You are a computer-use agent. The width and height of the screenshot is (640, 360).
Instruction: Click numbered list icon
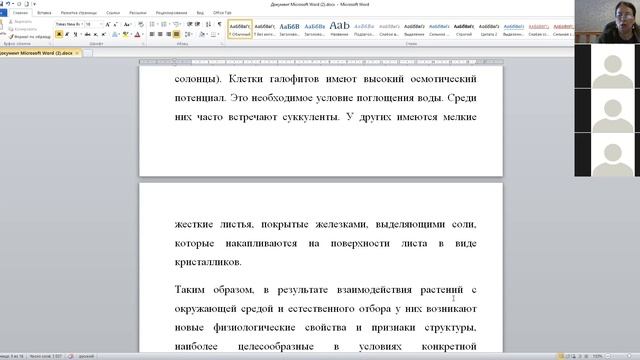(164, 24)
